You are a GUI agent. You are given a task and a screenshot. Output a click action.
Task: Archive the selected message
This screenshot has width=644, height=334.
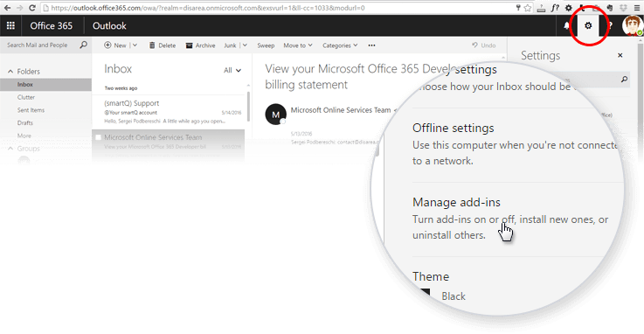200,45
